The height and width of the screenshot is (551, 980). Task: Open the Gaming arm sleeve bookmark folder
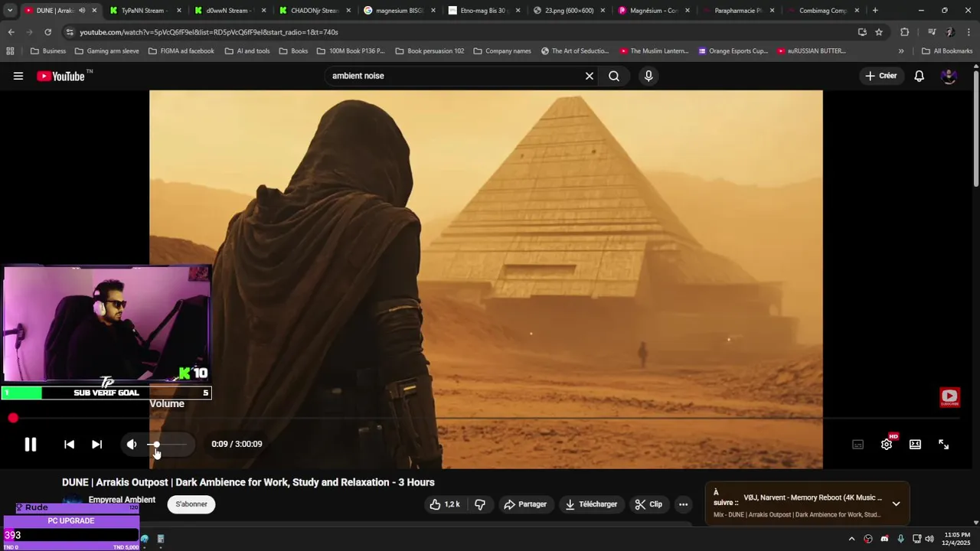click(x=106, y=51)
